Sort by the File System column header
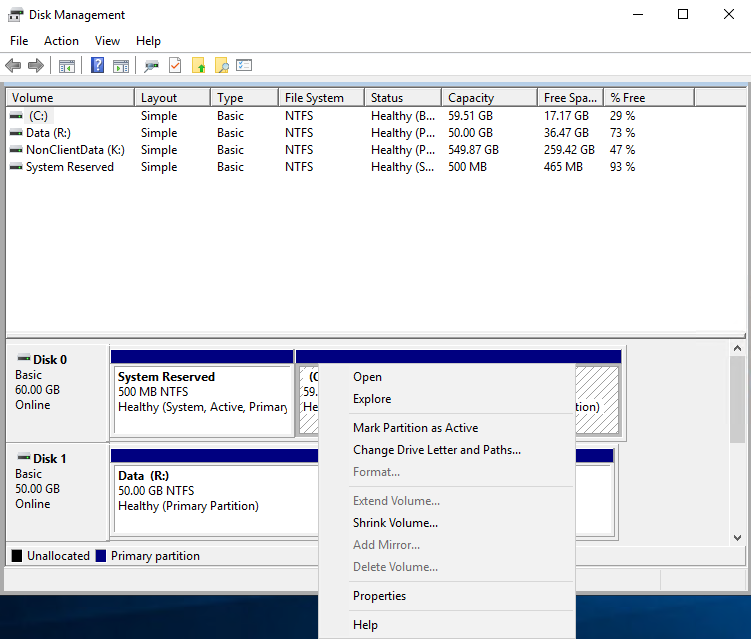Screen dimensions: 751x639 click(321, 98)
